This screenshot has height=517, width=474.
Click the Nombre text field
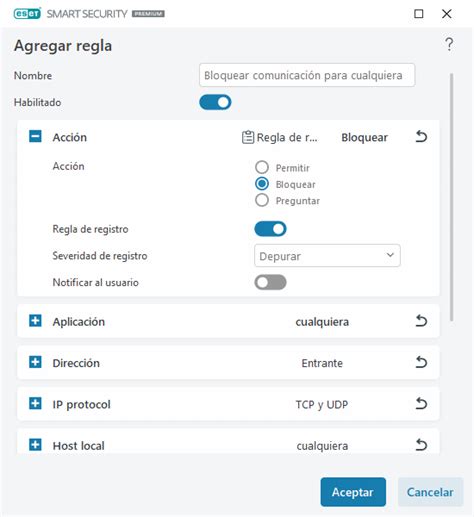[307, 75]
